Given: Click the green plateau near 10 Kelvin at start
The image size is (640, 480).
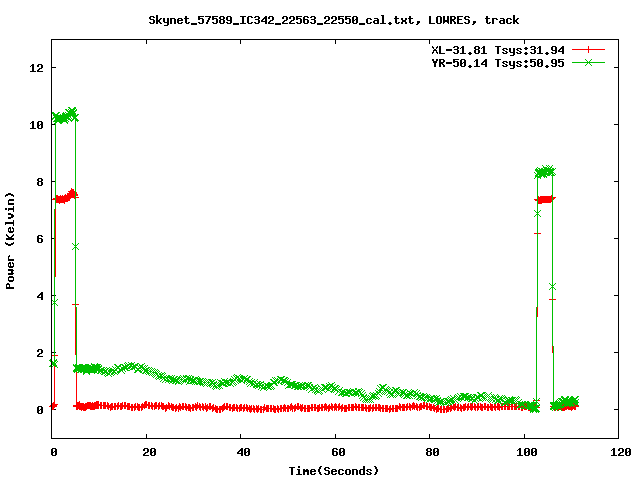Looking at the screenshot, I should tap(65, 116).
